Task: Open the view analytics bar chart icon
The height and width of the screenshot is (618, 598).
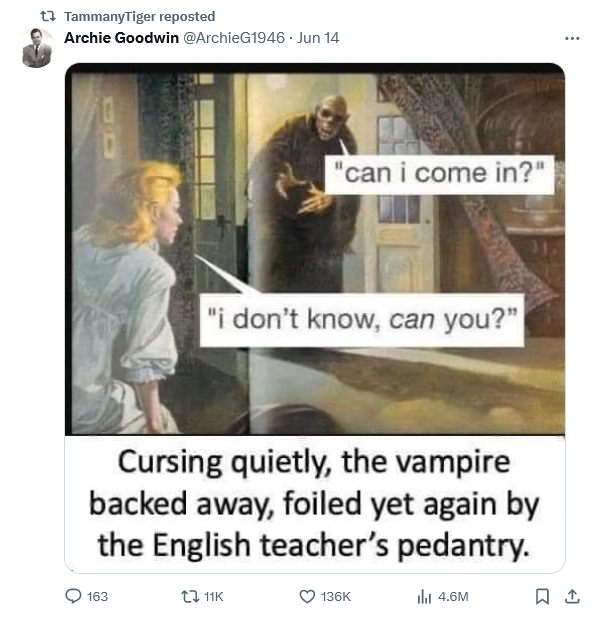Action: pos(424,596)
